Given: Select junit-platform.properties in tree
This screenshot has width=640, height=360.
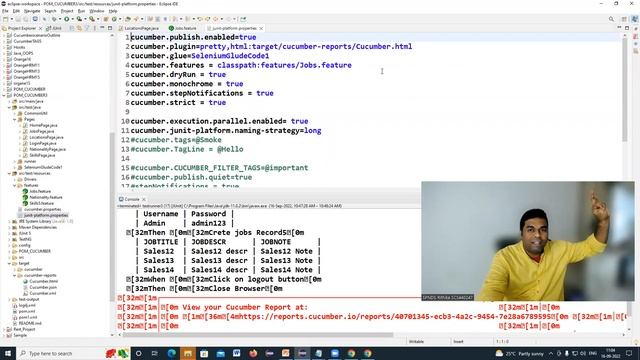Looking at the screenshot, I should [46, 215].
